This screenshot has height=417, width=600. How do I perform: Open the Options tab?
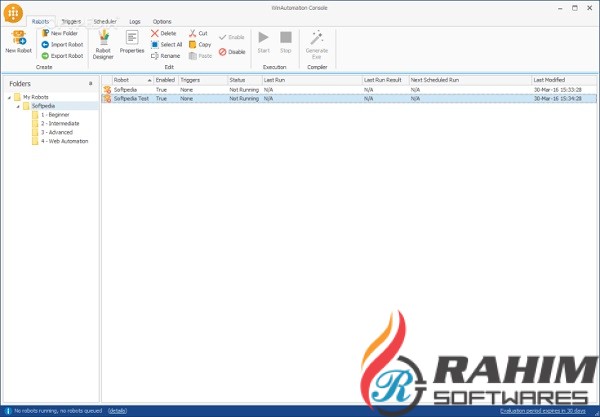tap(162, 21)
